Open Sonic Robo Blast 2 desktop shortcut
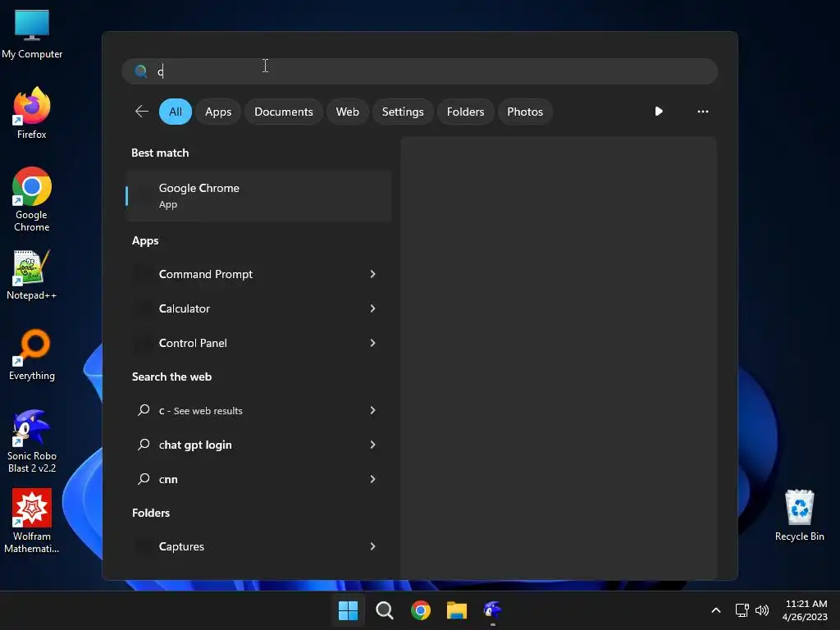The height and width of the screenshot is (630, 840). point(32,441)
